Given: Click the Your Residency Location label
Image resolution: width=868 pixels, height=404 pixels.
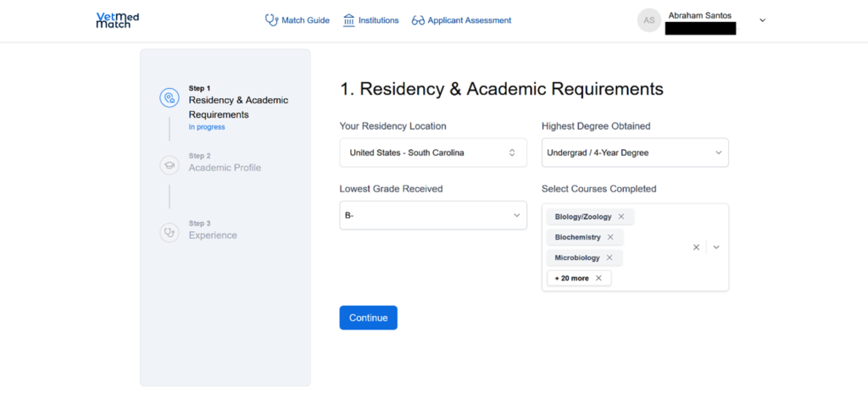Looking at the screenshot, I should click(x=392, y=126).
